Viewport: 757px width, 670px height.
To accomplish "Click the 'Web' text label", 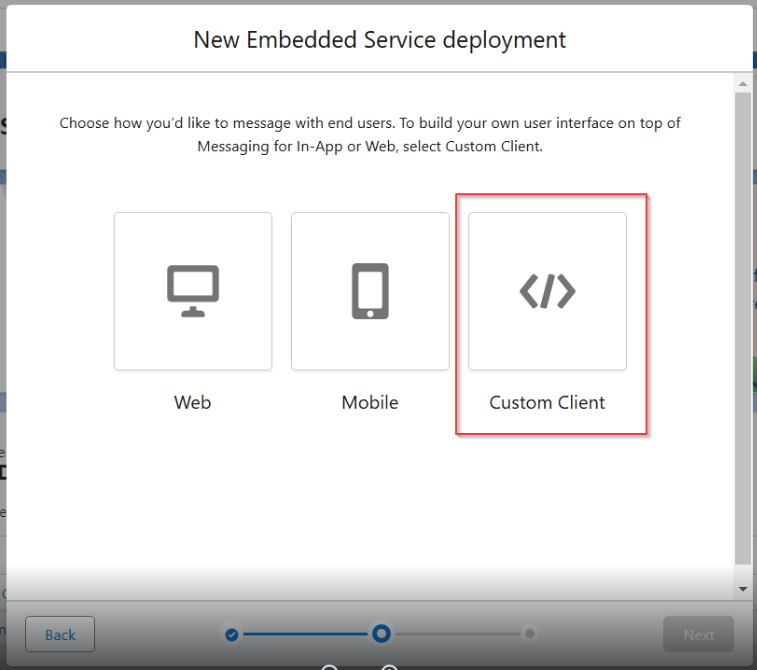I will [x=193, y=403].
